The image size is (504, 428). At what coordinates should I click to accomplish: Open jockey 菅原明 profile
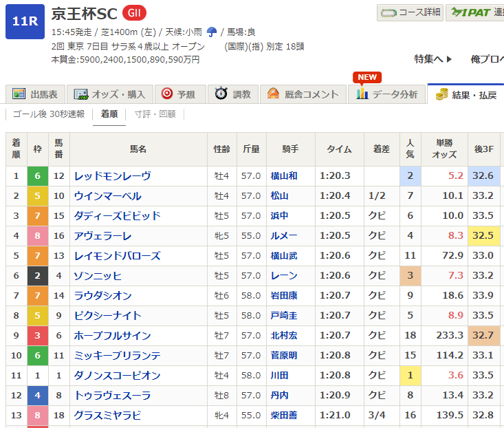(284, 355)
